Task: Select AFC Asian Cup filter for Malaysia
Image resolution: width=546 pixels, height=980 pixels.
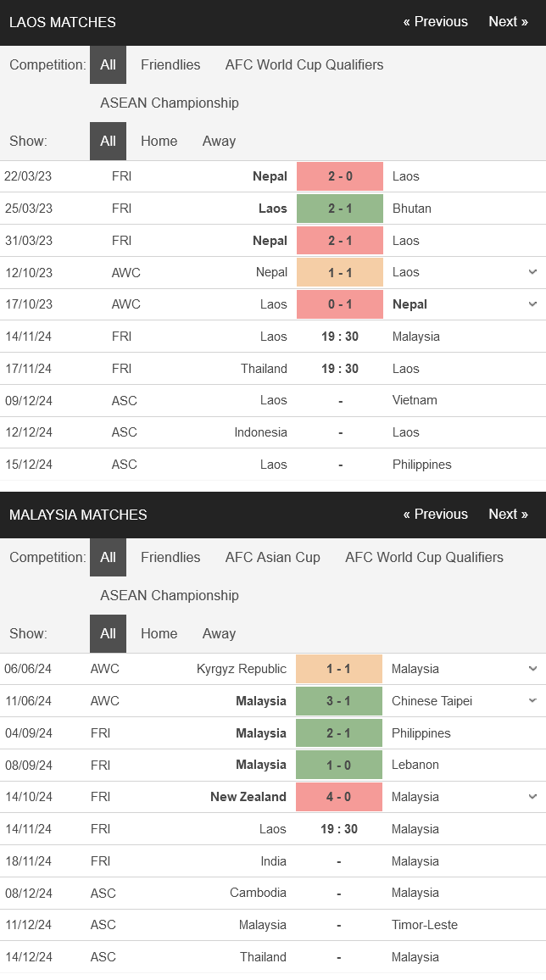Action: tap(272, 557)
